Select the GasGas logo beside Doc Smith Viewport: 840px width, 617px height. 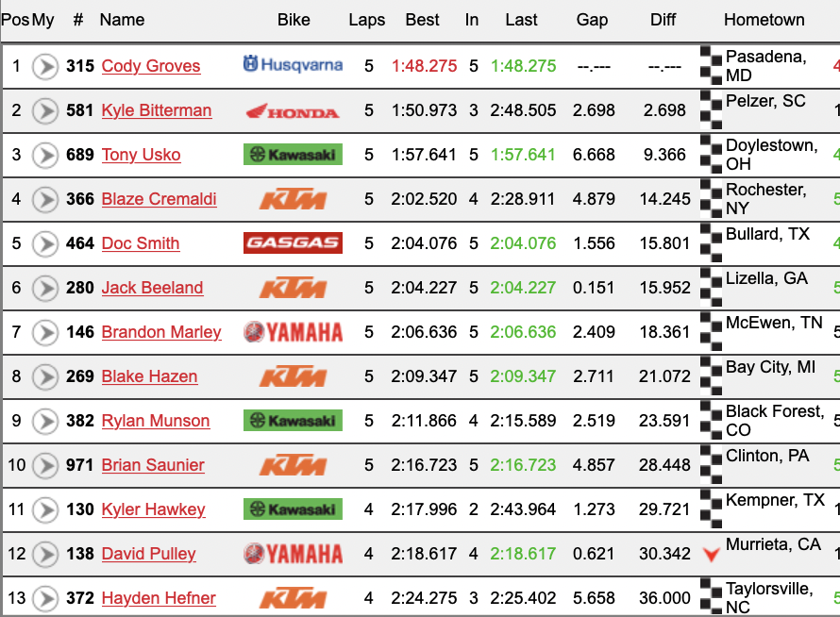coord(294,242)
